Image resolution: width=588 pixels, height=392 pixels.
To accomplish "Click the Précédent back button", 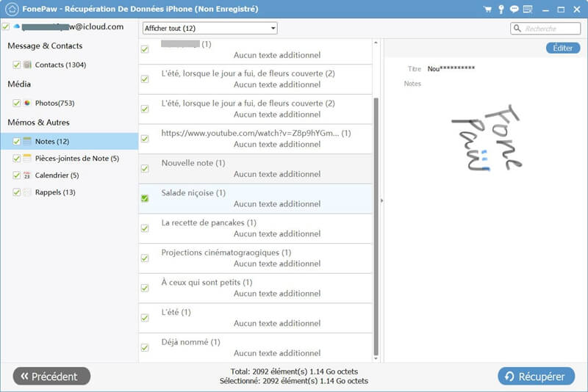I will click(51, 376).
